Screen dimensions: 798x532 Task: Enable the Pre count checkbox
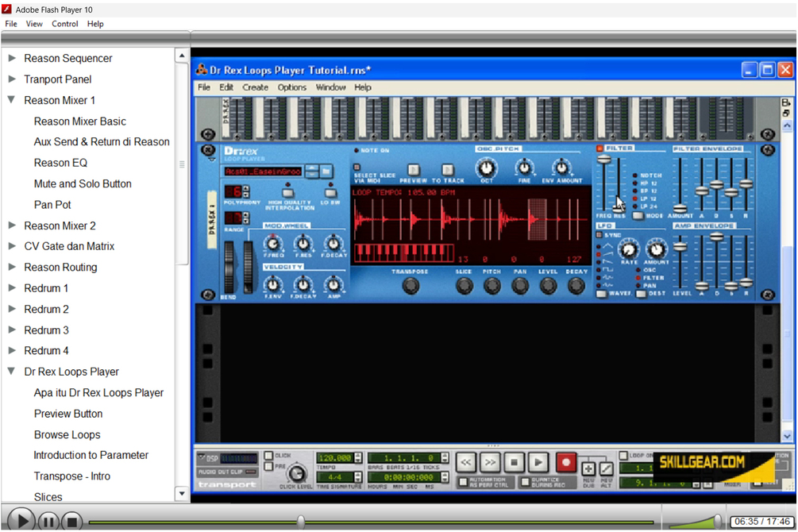pyautogui.click(x=268, y=466)
